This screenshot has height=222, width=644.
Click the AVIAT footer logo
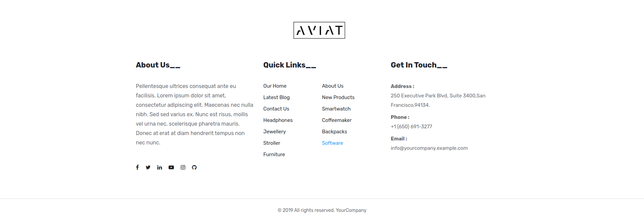[x=319, y=30]
